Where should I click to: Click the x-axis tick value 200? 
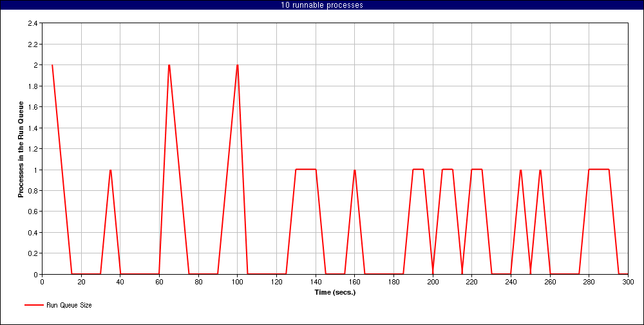point(433,282)
